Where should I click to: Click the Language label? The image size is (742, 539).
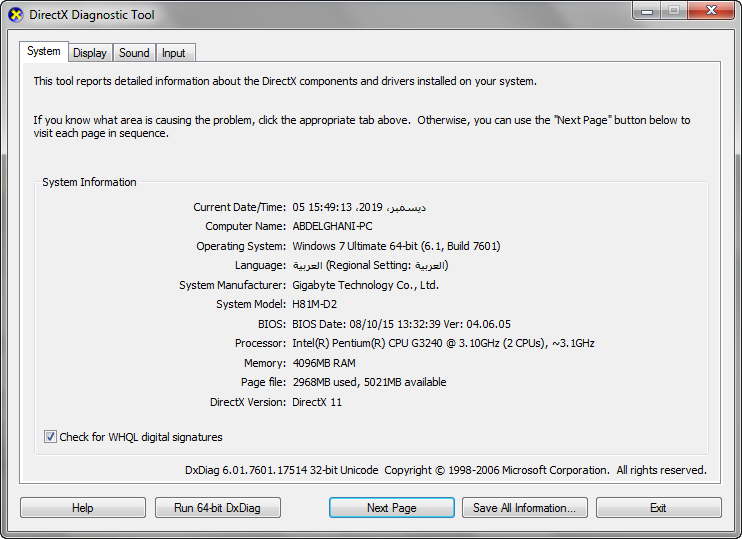(260, 265)
